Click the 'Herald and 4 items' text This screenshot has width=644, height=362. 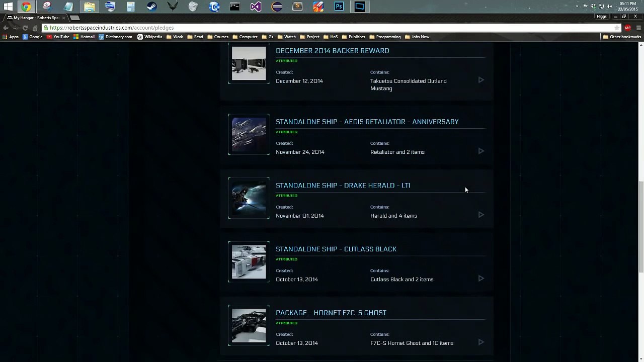pyautogui.click(x=393, y=216)
